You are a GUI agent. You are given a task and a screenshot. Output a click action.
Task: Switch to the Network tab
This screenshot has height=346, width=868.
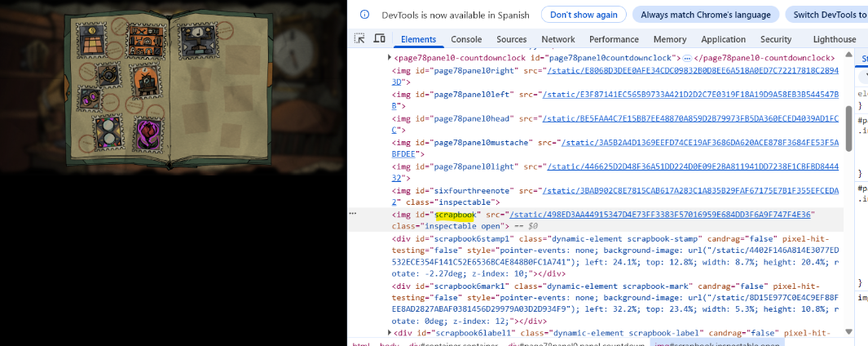coord(558,39)
